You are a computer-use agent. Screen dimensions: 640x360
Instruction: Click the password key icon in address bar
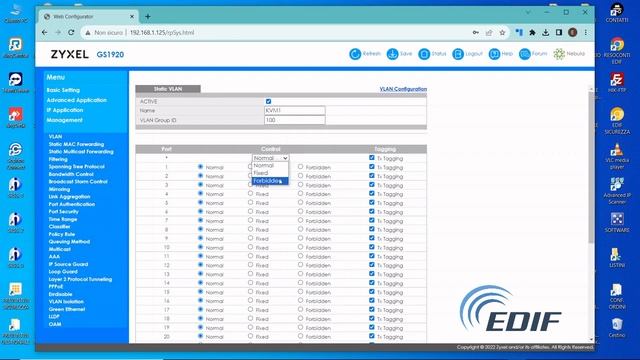476,32
